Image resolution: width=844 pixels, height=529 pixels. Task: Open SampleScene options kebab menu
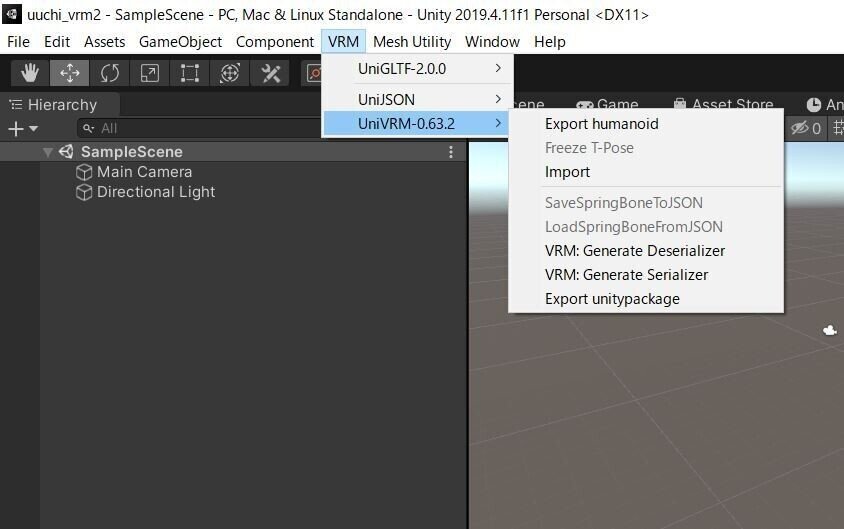(x=451, y=152)
